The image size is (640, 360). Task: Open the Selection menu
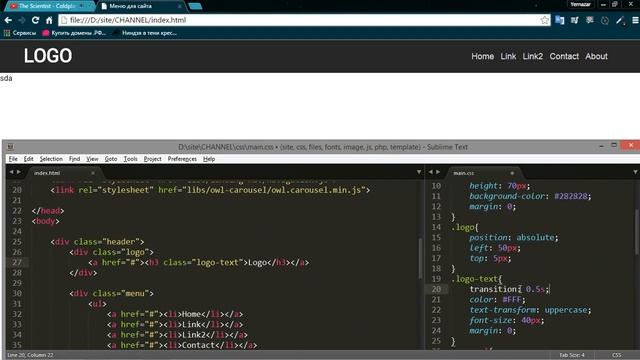[x=51, y=159]
